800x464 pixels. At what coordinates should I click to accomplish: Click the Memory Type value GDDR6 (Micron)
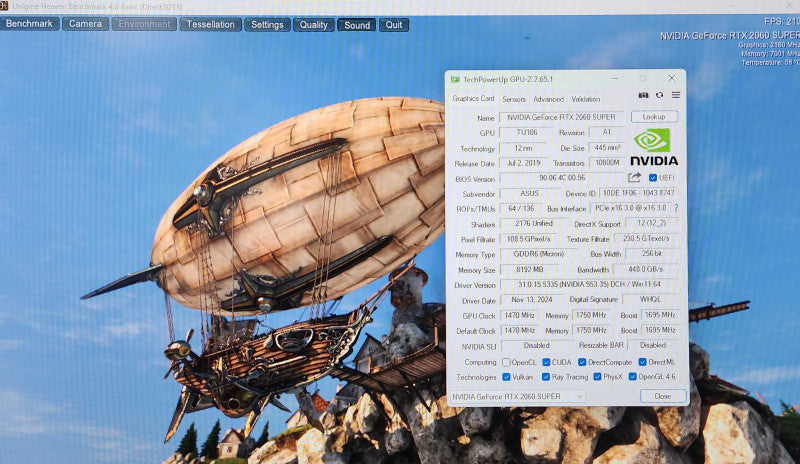coord(538,254)
